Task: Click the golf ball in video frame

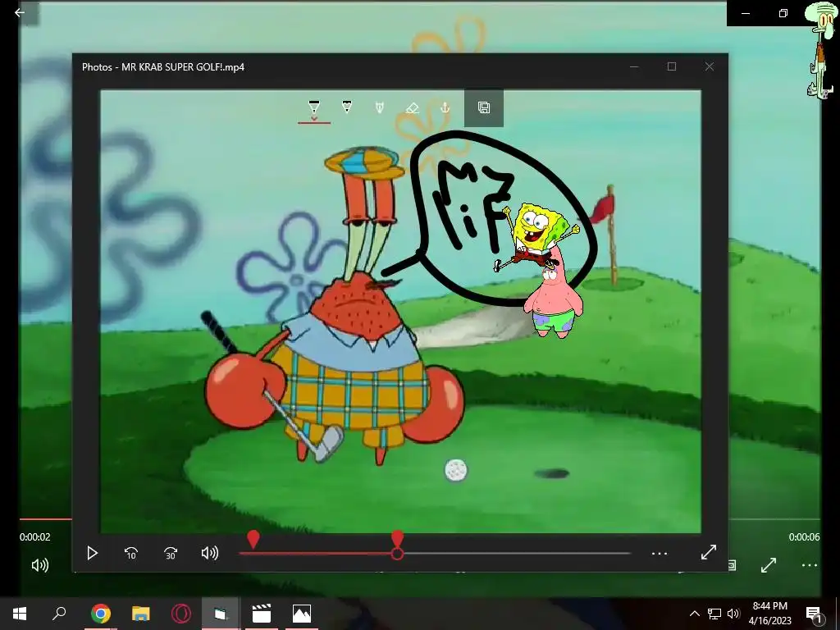Action: point(456,470)
